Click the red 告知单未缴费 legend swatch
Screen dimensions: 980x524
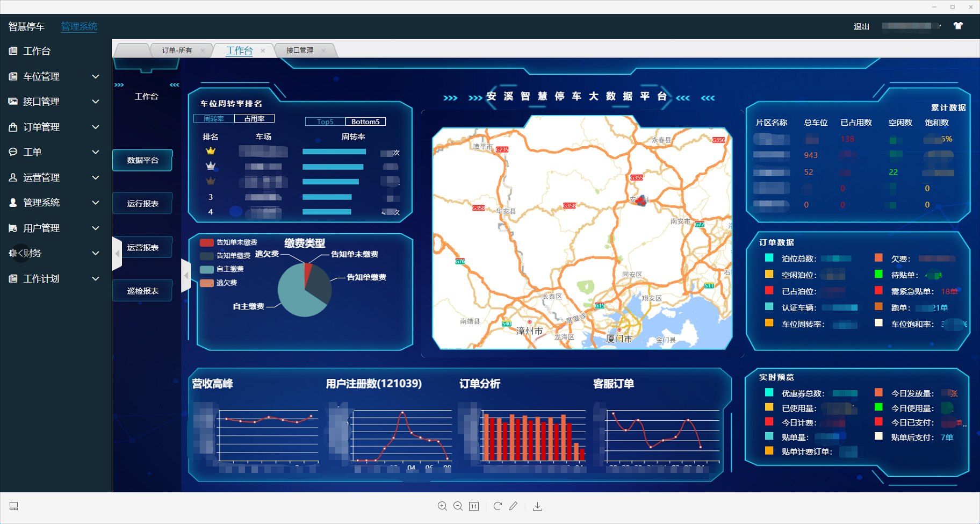[207, 243]
